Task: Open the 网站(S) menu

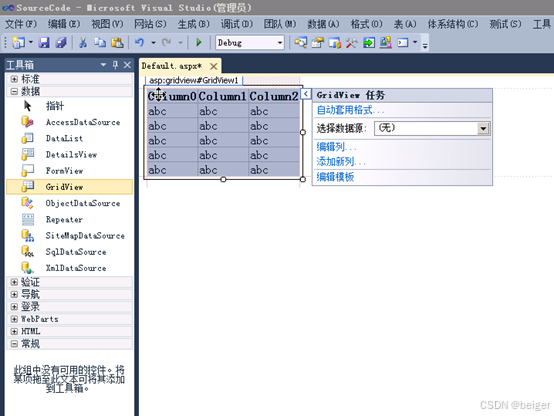Action: click(x=150, y=24)
